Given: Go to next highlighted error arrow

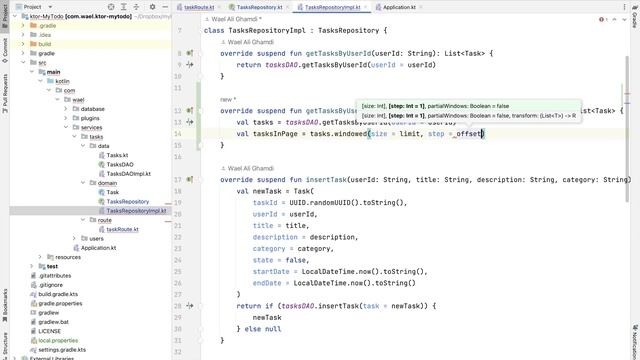Looking at the screenshot, I should [x=624, y=19].
